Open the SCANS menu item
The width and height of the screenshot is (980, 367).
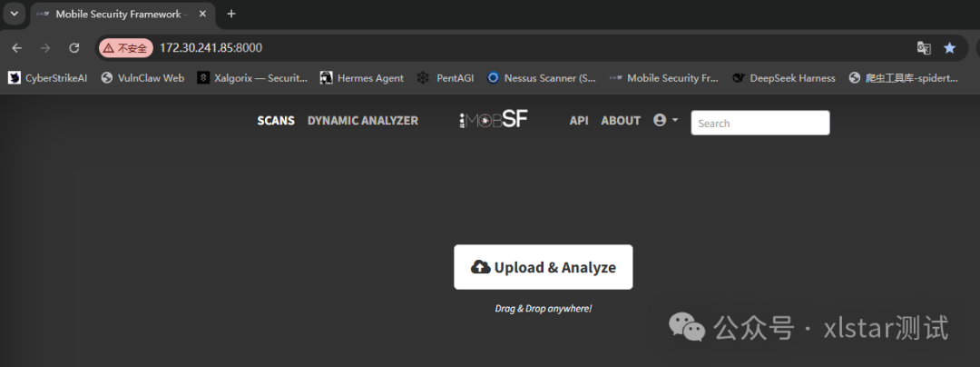click(x=276, y=121)
